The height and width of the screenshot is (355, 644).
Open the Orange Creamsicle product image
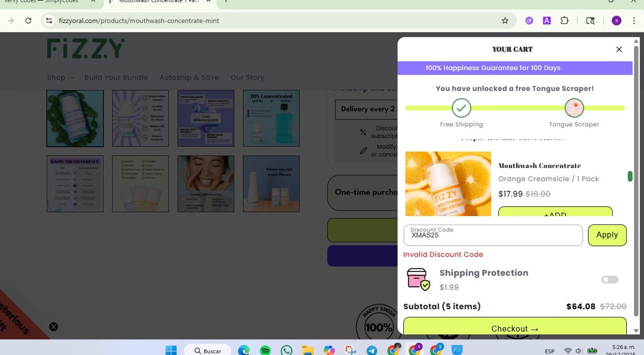tap(448, 184)
